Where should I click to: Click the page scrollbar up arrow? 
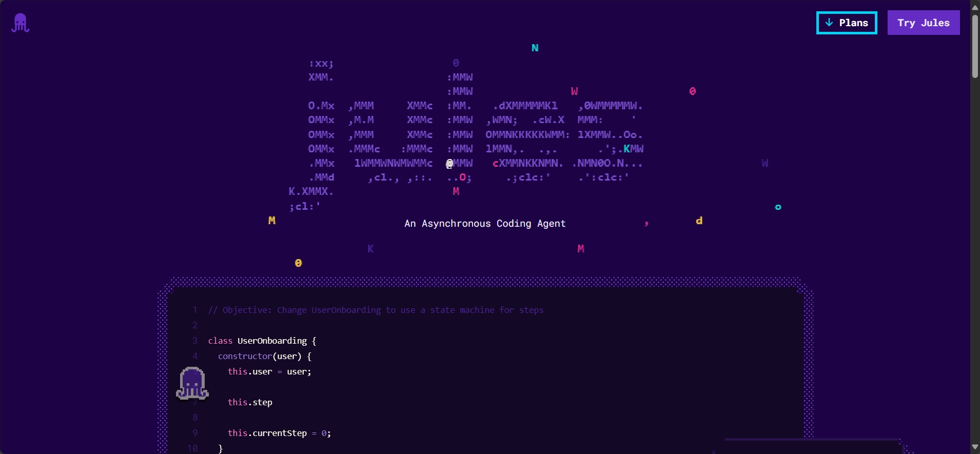click(x=975, y=7)
